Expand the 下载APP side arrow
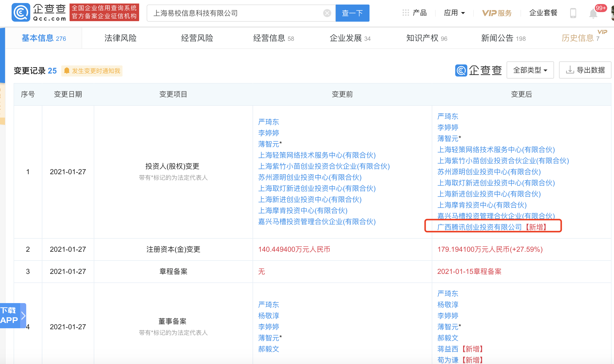 [23, 316]
